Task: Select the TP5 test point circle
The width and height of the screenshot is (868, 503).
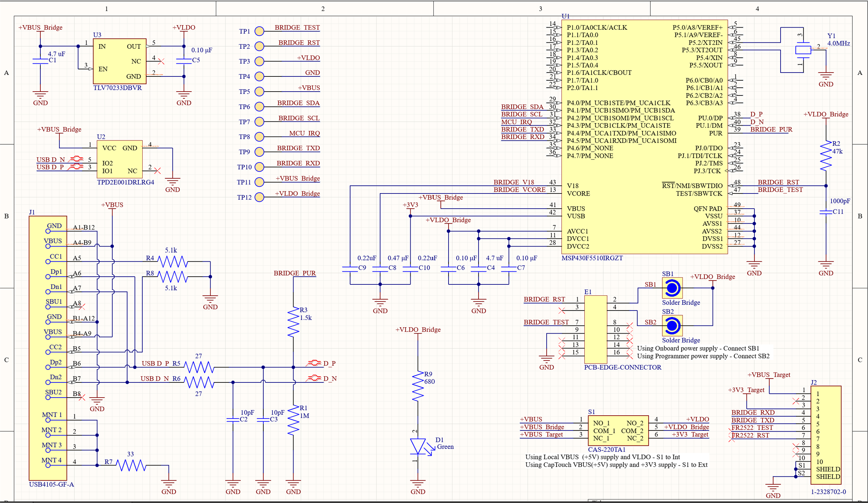Action: tap(259, 91)
